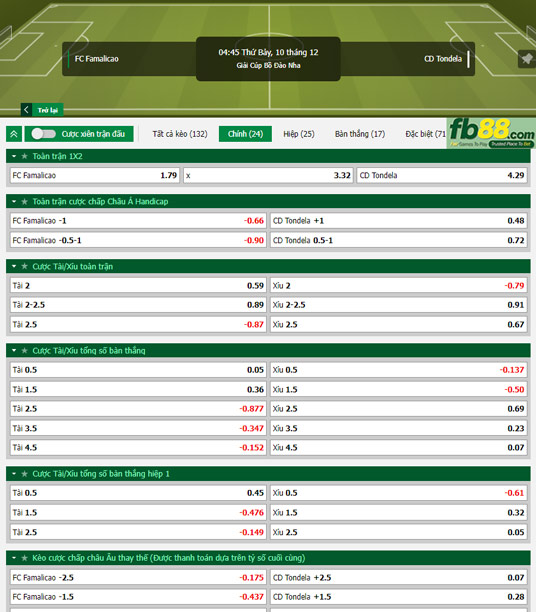Image resolution: width=536 pixels, height=612 pixels.
Task: Select Xỉu 2-2.5 at 0.91
Action: point(398,305)
